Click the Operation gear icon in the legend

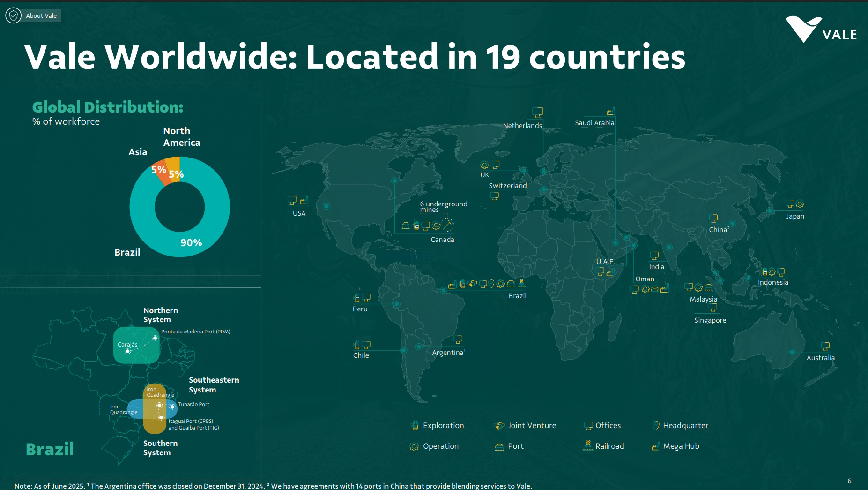tap(414, 446)
